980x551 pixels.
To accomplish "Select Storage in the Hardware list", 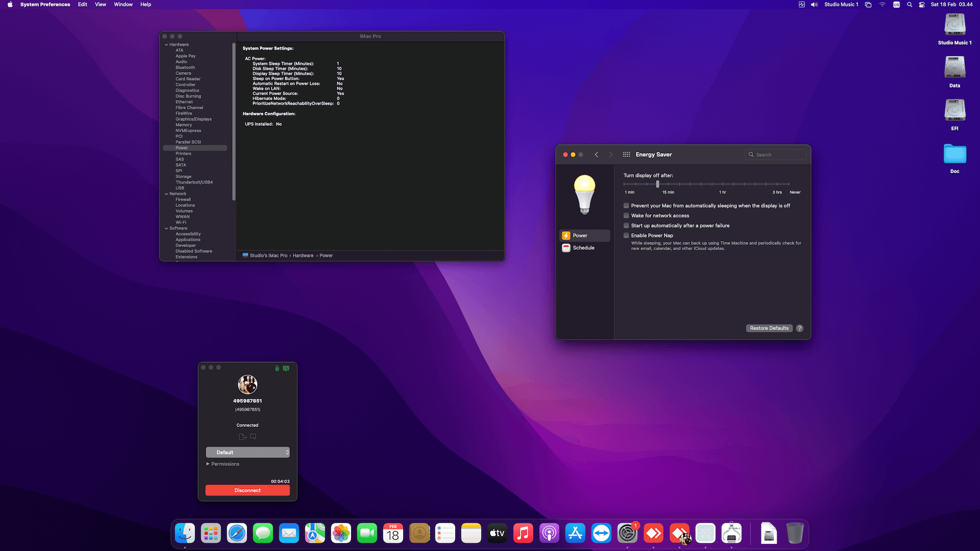I will (x=183, y=177).
